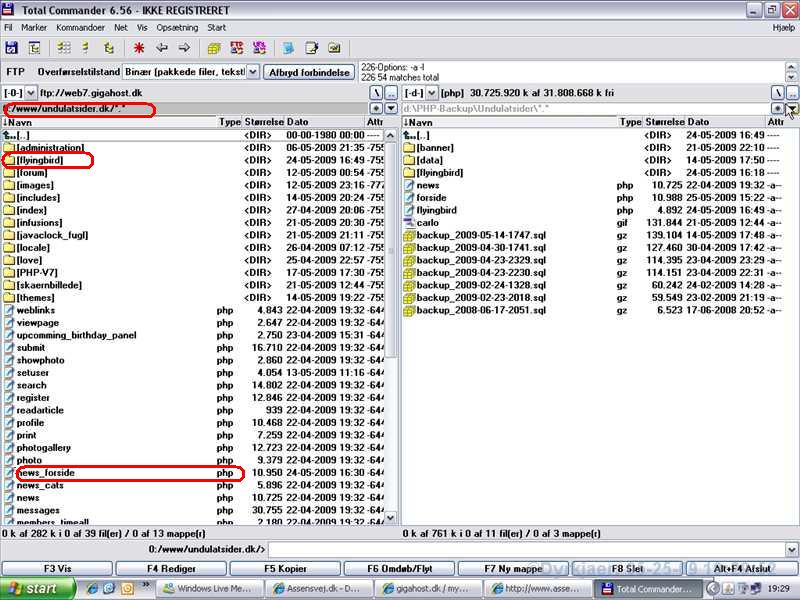Focus the command line input field
The image size is (800, 600).
(527, 549)
